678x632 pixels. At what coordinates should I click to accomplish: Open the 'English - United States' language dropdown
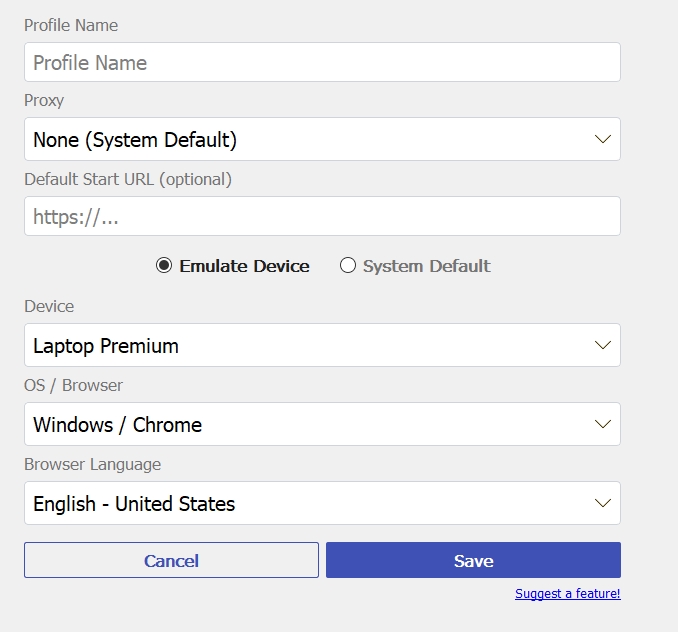click(x=322, y=503)
